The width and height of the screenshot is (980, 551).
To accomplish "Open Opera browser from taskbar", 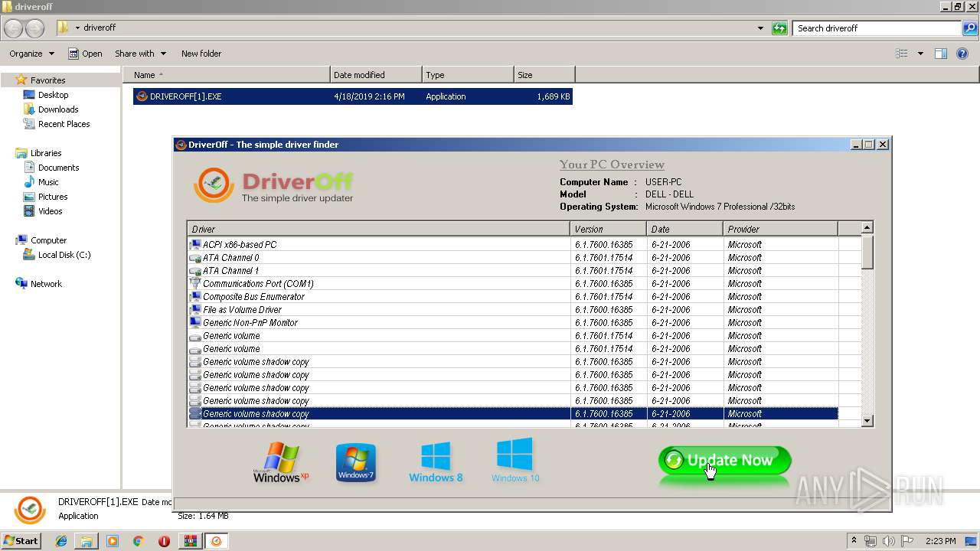I will coord(164,541).
